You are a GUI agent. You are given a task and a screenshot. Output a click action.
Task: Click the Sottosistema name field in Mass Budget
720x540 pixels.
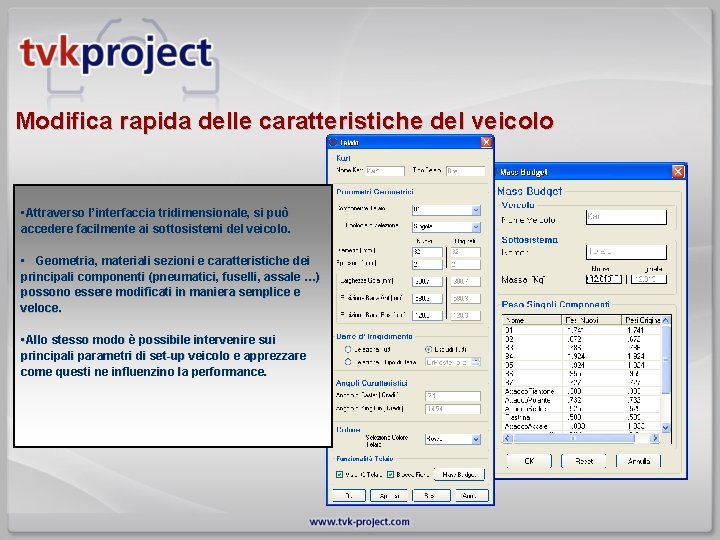pyautogui.click(x=626, y=252)
